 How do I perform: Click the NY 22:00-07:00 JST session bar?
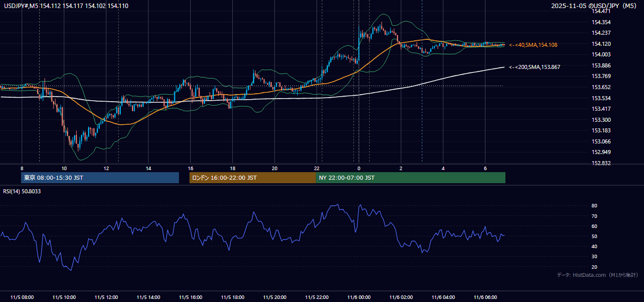click(411, 178)
